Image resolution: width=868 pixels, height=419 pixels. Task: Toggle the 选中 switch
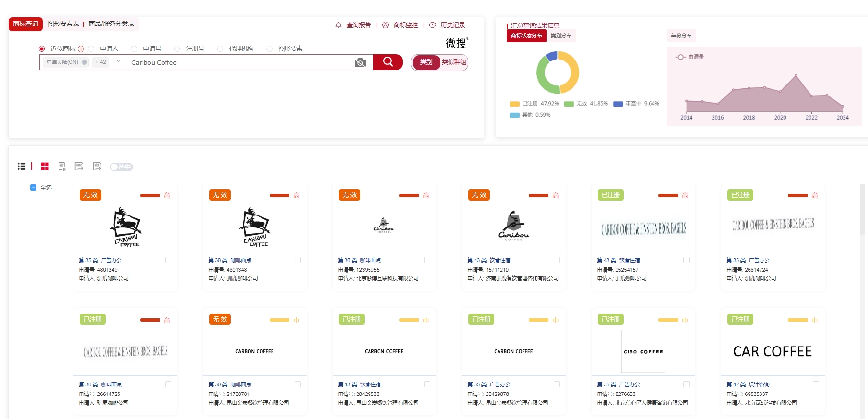point(121,167)
